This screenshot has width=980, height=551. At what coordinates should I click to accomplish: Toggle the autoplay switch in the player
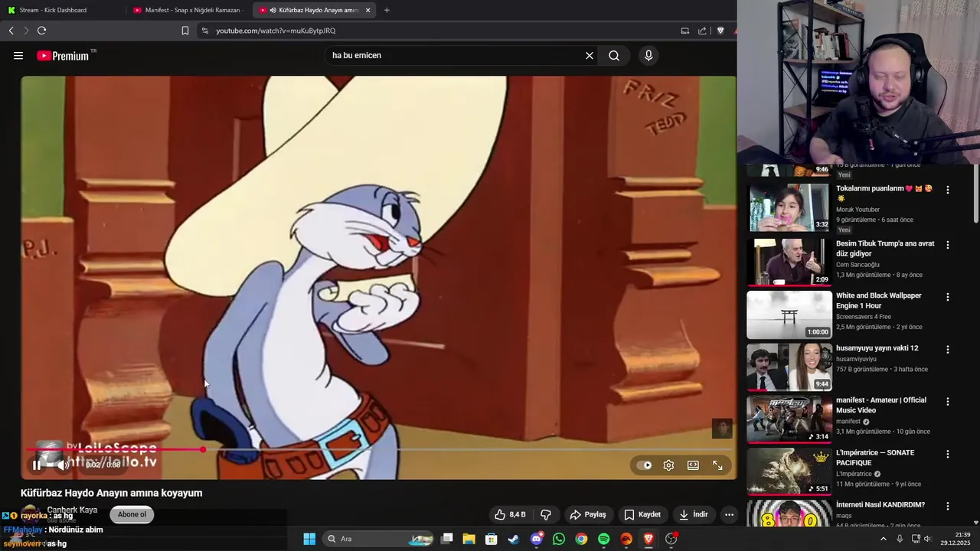click(x=645, y=465)
